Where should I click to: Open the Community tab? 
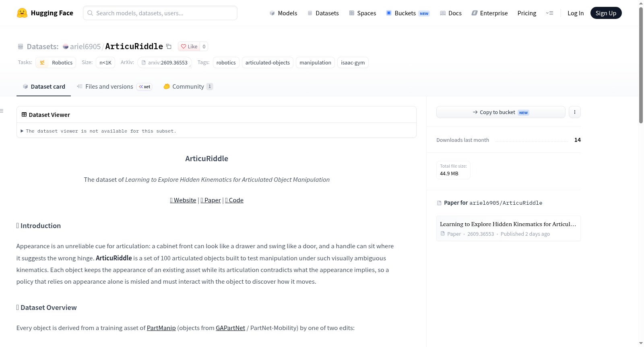point(188,87)
